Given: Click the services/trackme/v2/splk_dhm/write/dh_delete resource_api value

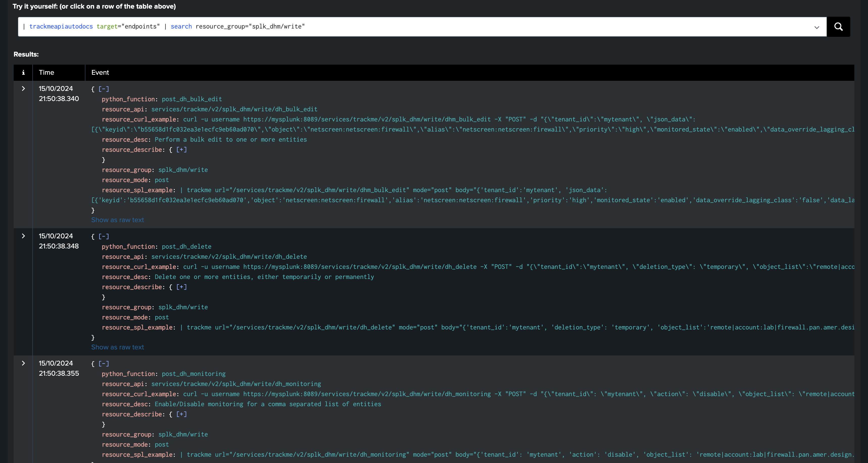Looking at the screenshot, I should tap(229, 257).
